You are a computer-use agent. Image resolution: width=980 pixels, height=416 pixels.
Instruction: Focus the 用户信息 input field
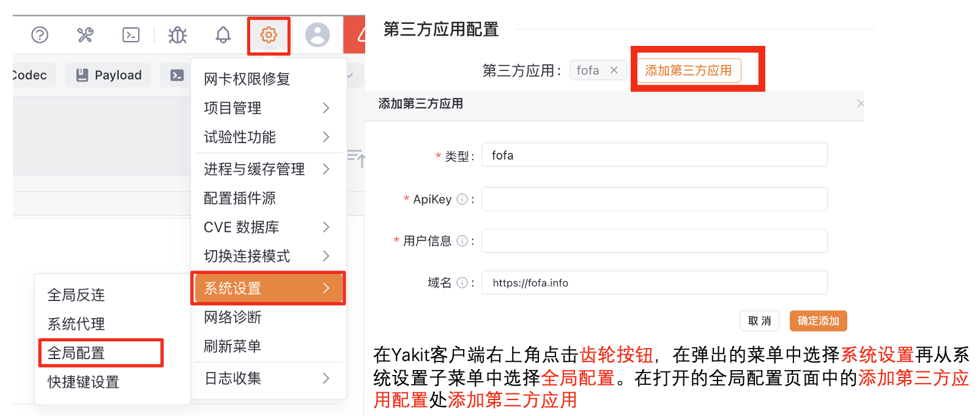pos(655,241)
